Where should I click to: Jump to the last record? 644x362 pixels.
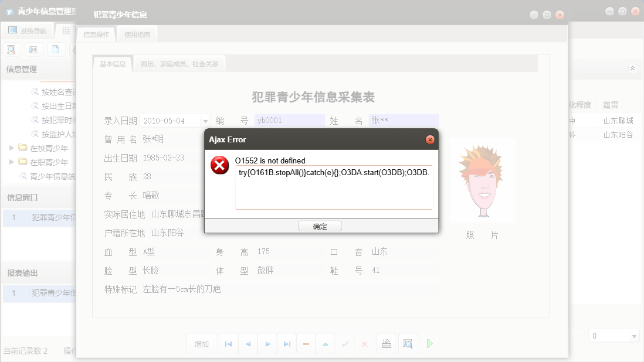(x=286, y=343)
